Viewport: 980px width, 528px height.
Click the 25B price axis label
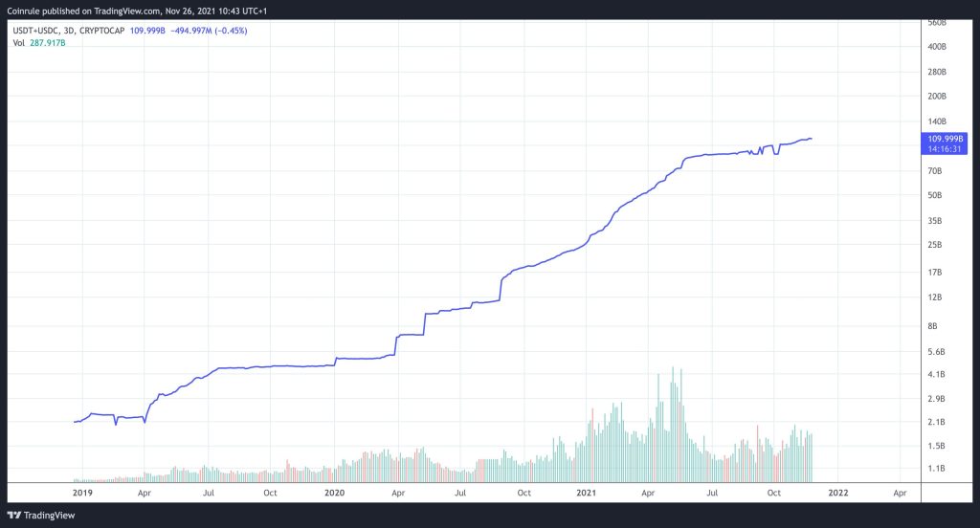click(x=934, y=245)
